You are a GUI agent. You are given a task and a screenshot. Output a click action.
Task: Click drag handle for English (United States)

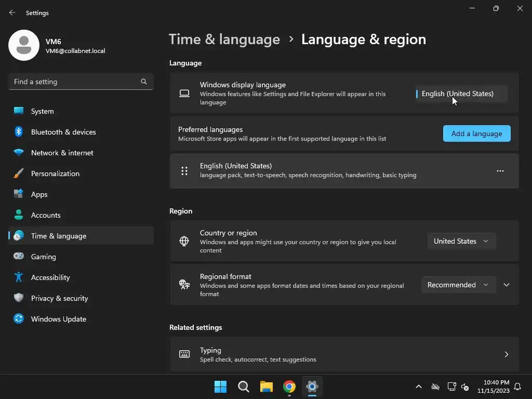point(184,171)
